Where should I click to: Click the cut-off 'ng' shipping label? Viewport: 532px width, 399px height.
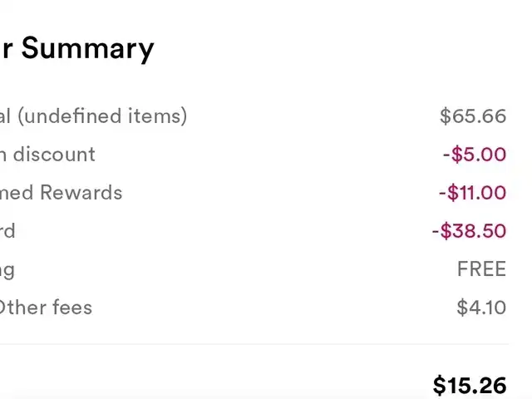(7, 271)
